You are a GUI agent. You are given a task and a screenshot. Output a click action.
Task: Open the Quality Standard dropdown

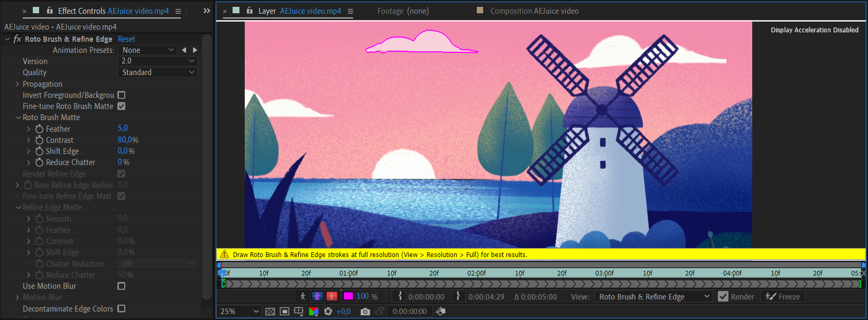tap(159, 72)
